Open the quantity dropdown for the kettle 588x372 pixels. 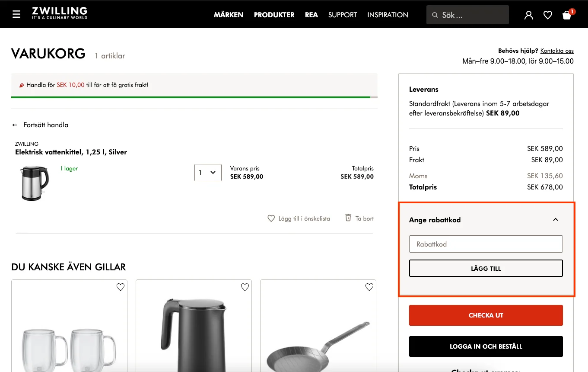[x=208, y=173]
